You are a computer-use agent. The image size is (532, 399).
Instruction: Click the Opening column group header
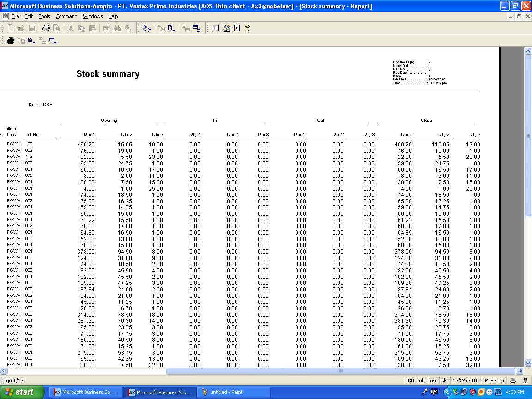(109, 120)
